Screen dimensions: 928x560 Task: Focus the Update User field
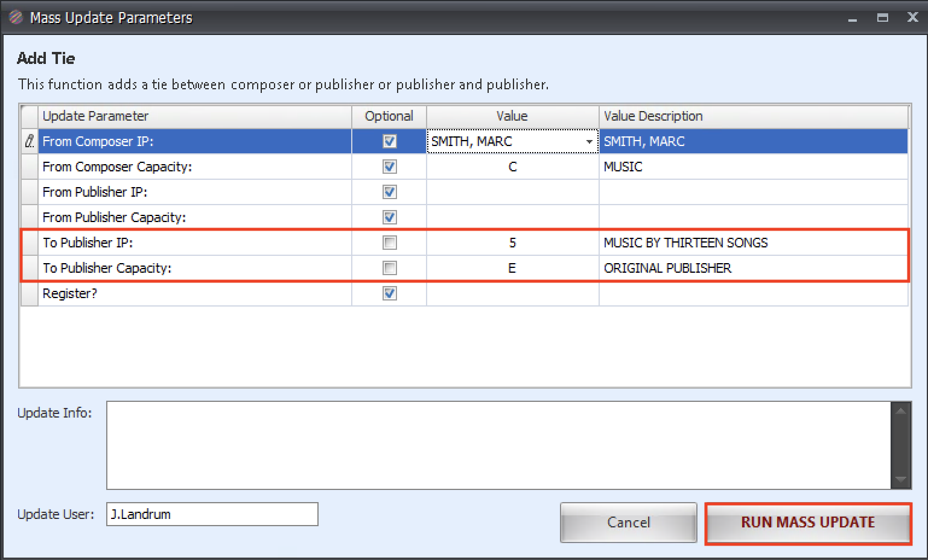pos(212,514)
